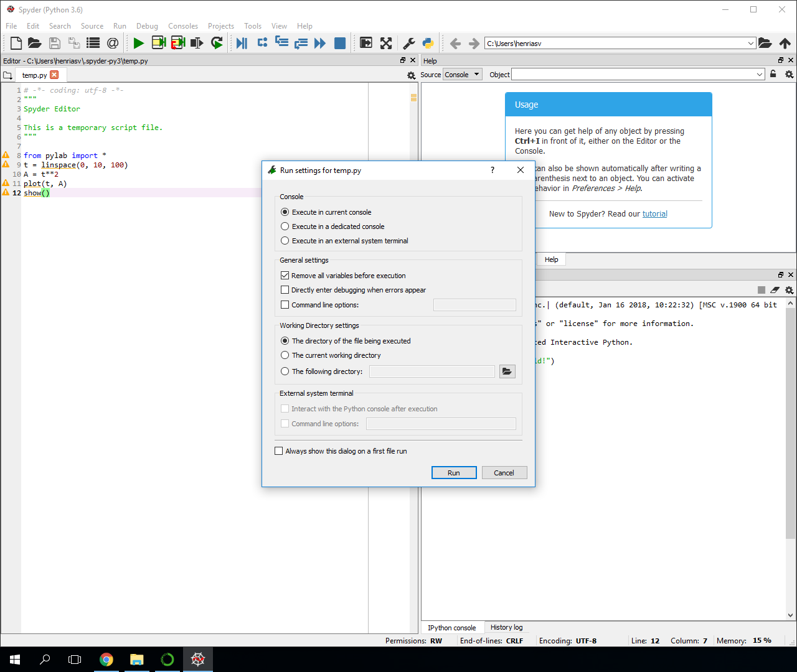Select Execute in current console
Screen dimensions: 797x672
326,212
